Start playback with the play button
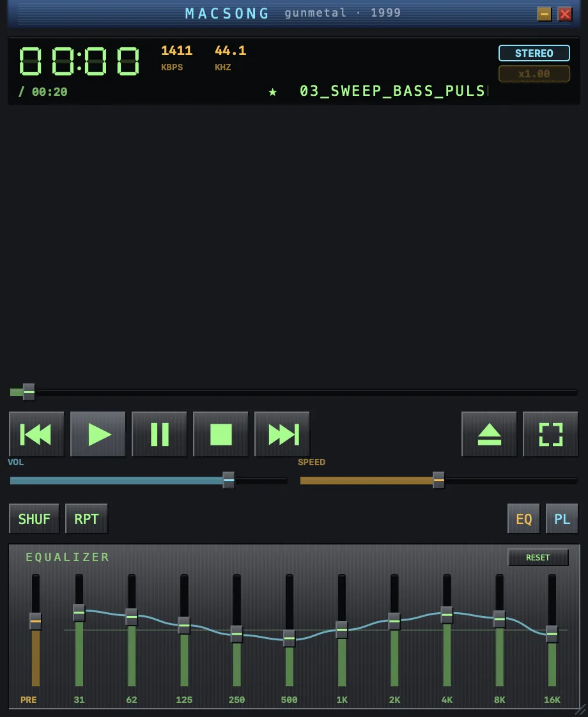588x717 pixels. pyautogui.click(x=98, y=434)
